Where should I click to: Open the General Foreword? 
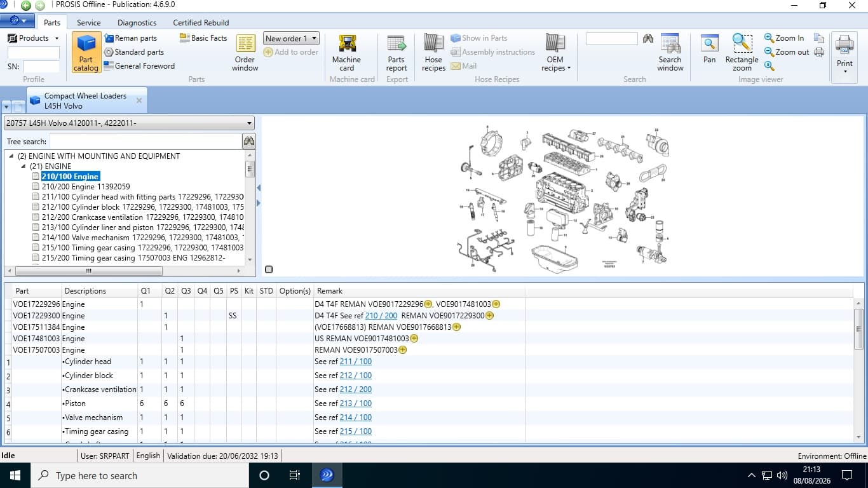coord(139,65)
